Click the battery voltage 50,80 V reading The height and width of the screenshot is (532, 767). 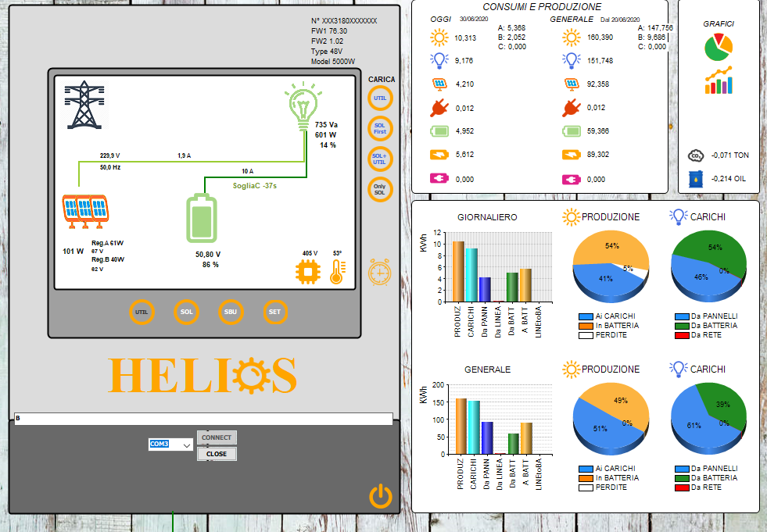[x=208, y=255]
